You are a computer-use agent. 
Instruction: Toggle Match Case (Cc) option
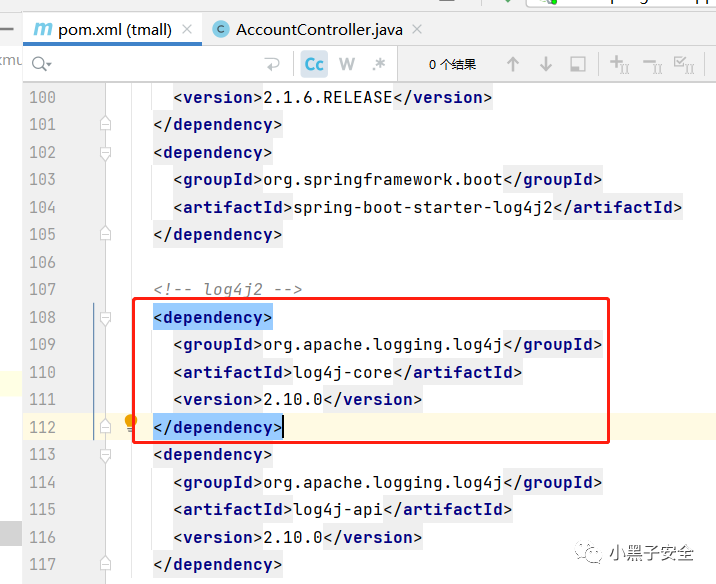pos(314,64)
